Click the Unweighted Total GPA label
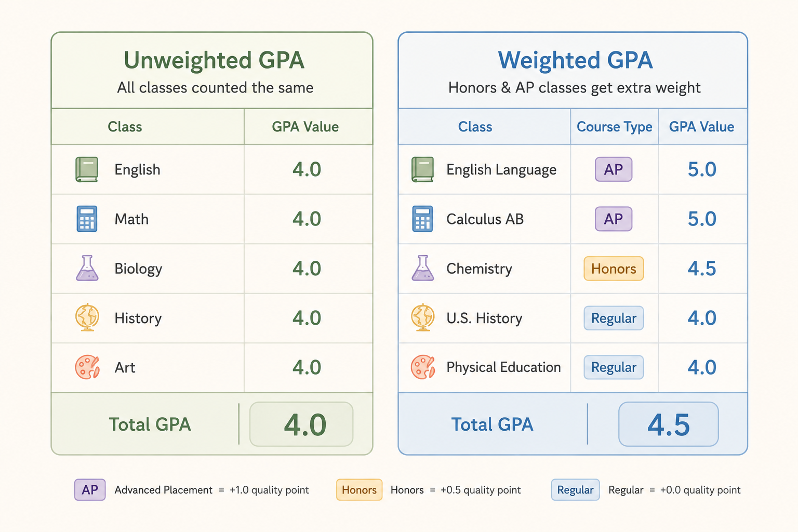 tap(150, 424)
